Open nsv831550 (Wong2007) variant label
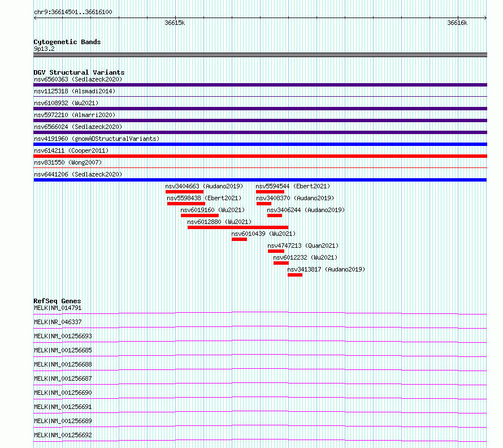 coord(68,162)
